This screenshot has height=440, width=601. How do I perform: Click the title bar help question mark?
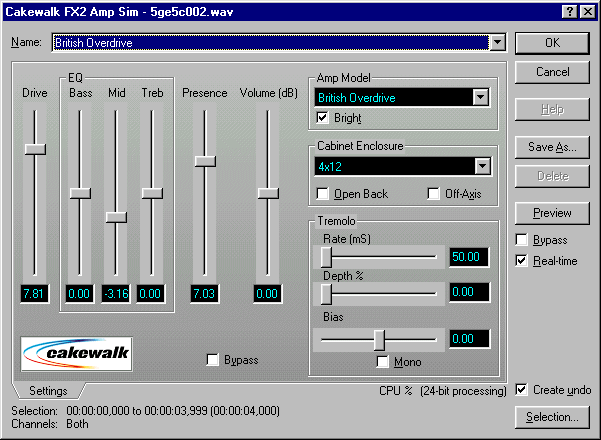[x=570, y=11]
